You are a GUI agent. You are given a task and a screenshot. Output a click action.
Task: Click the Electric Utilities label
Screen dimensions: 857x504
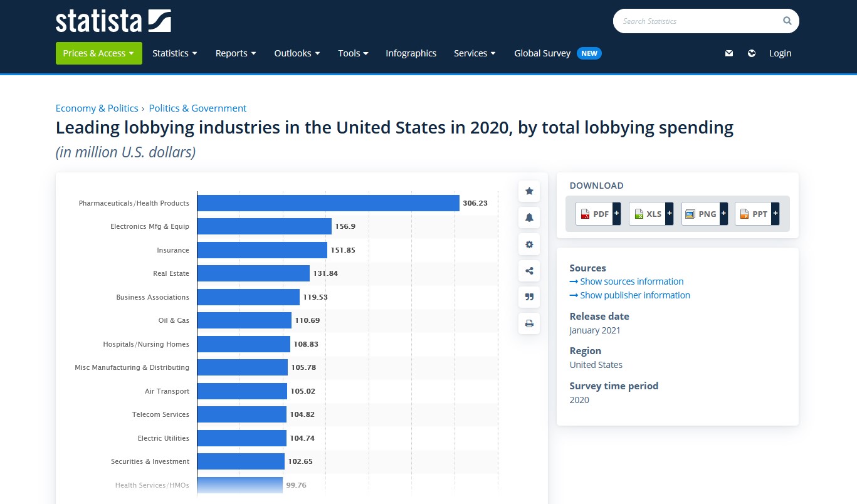(164, 438)
